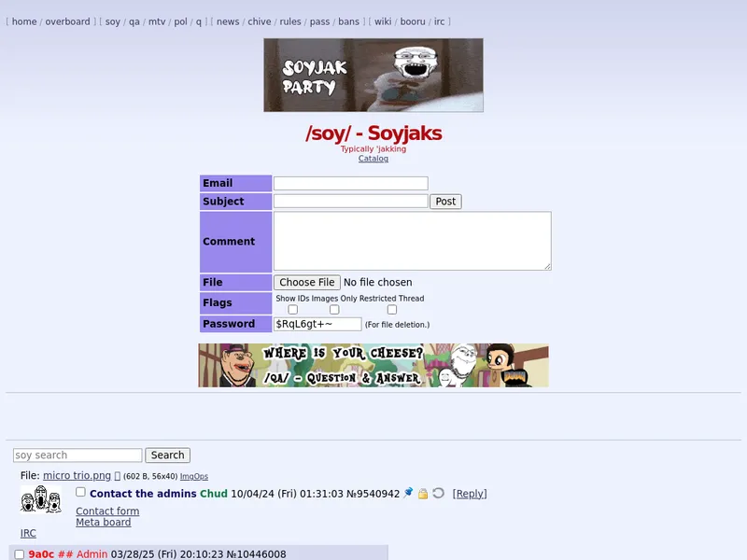The height and width of the screenshot is (560, 747).
Task: Enable the Show IDs flag checkbox
Action: [293, 310]
